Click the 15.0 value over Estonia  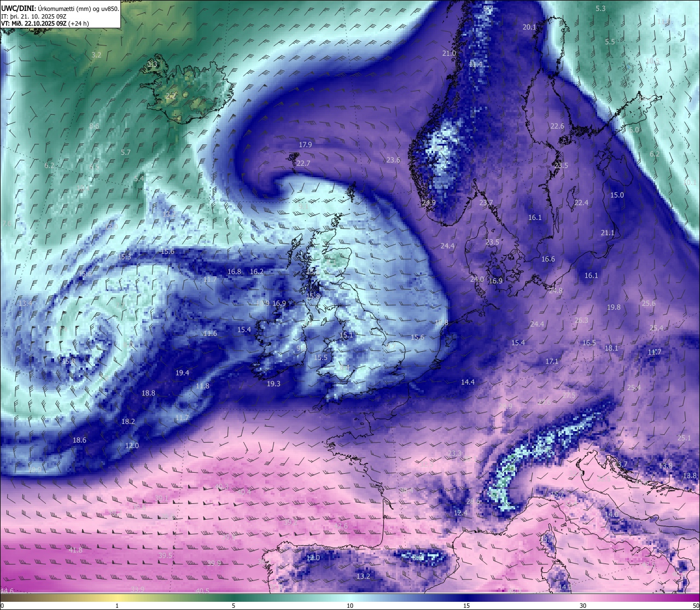(617, 195)
